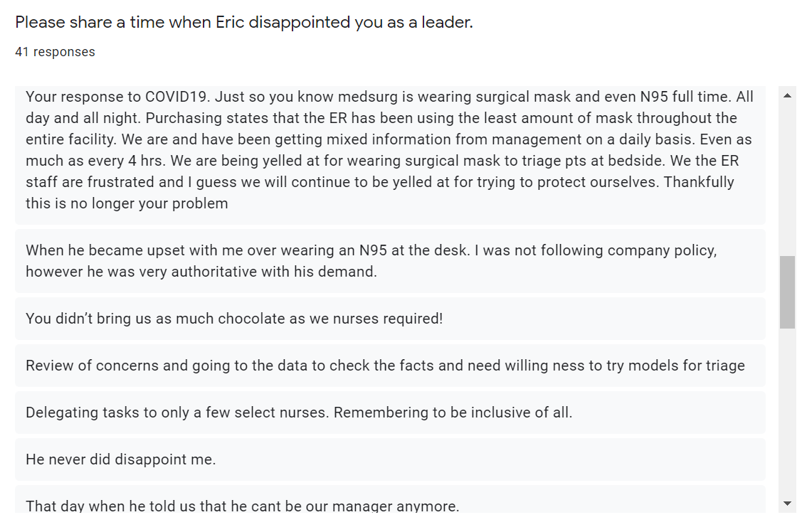Image resolution: width=807 pixels, height=532 pixels.
Task: Click the delegating tasks response
Action: 390,412
